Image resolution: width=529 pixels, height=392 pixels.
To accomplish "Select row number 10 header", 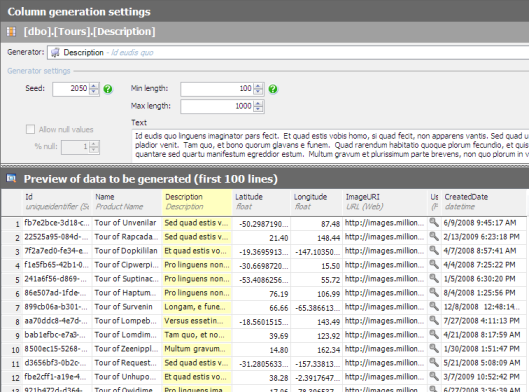I will [12, 349].
